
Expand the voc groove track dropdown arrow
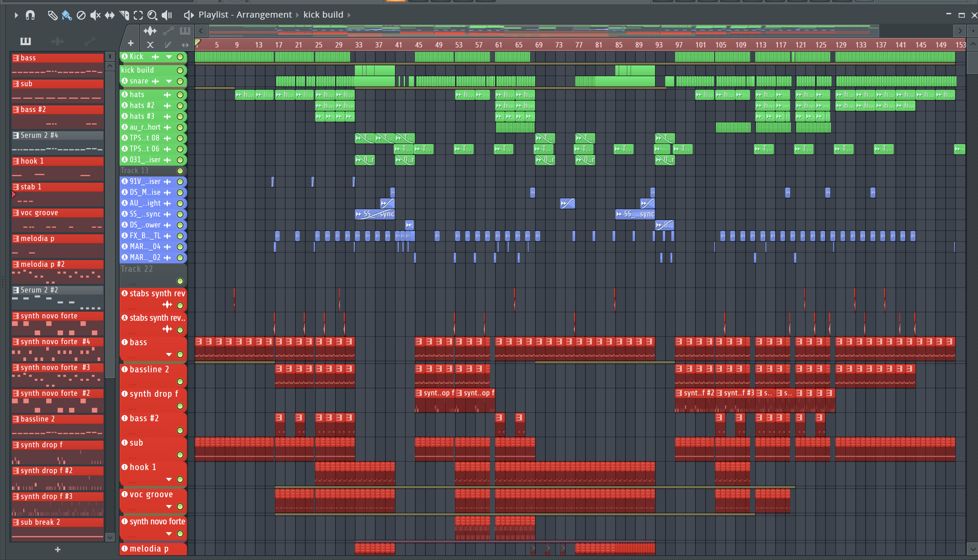(x=169, y=506)
